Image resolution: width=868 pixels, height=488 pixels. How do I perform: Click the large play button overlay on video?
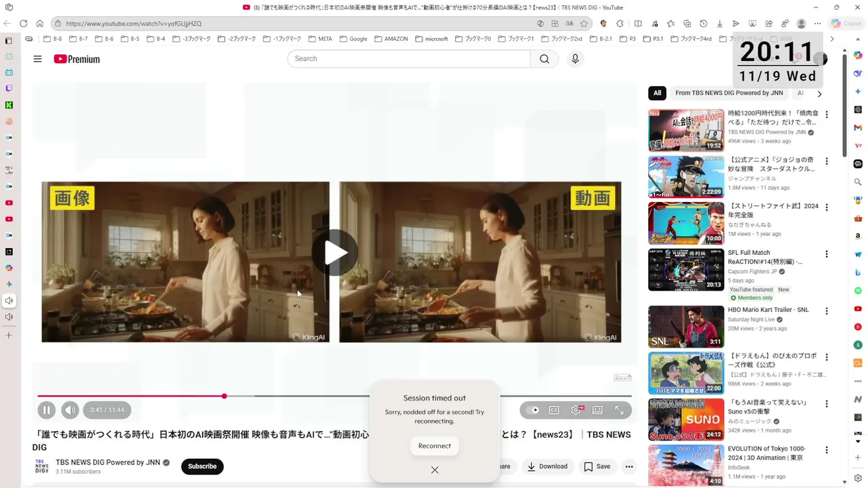tap(336, 253)
